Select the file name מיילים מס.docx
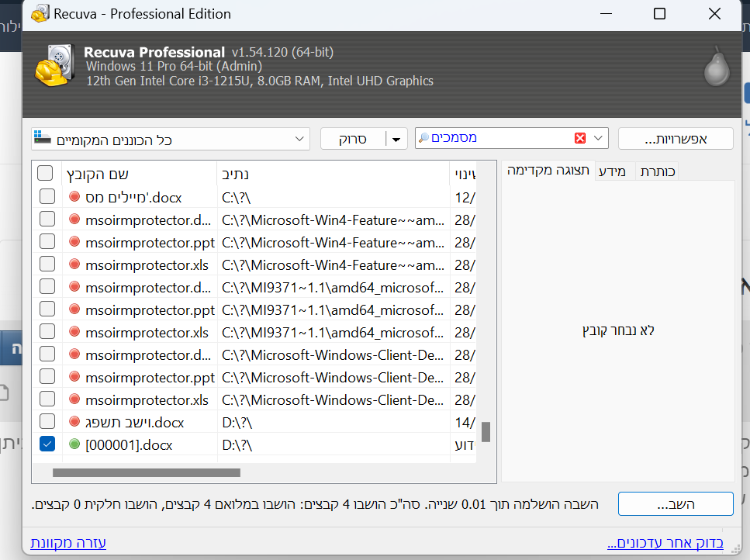The width and height of the screenshot is (750, 560). coord(133,198)
